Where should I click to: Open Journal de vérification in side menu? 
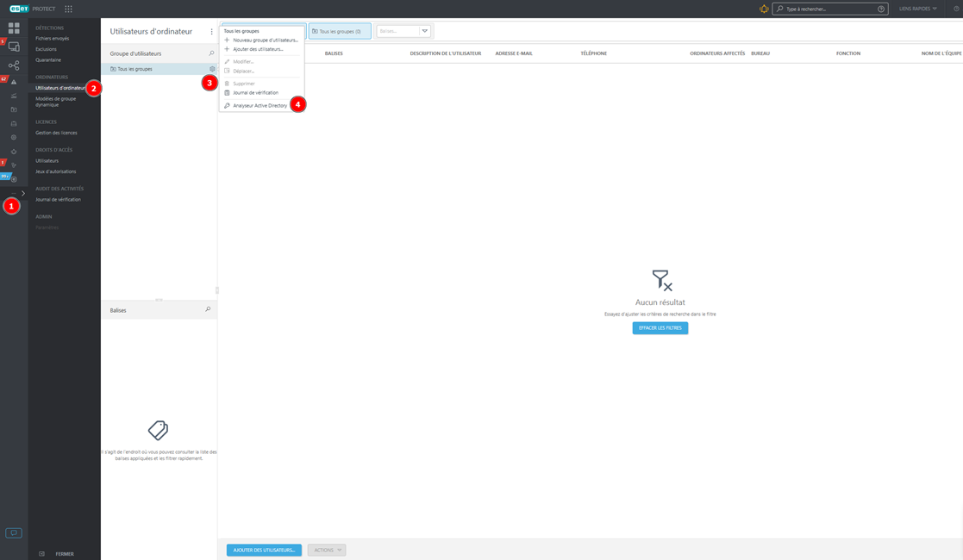[x=59, y=200]
